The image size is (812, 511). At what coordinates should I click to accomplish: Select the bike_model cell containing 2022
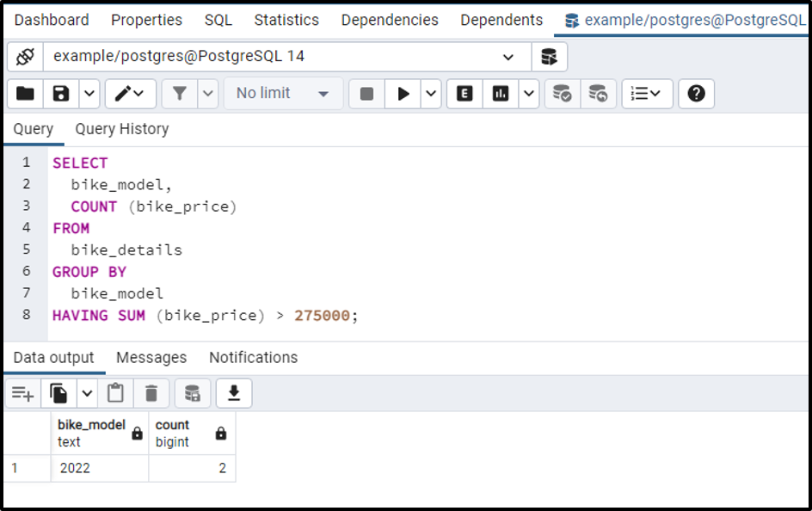pyautogui.click(x=99, y=468)
